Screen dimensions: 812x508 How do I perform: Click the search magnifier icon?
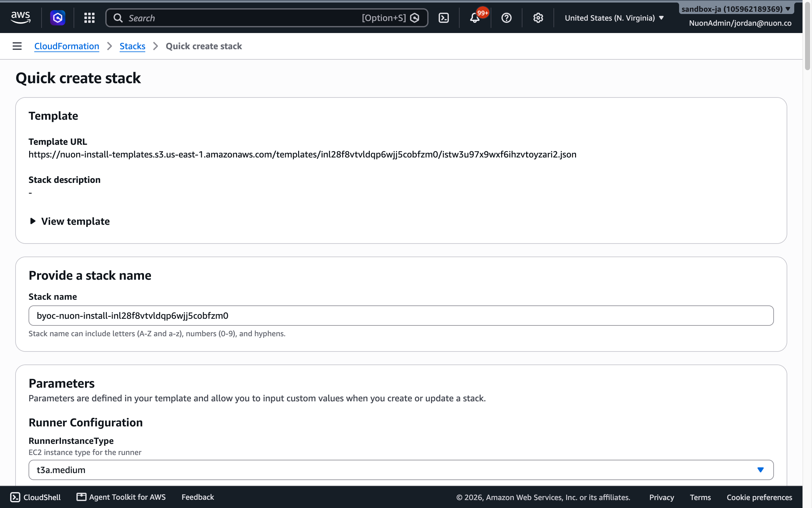[x=118, y=18]
